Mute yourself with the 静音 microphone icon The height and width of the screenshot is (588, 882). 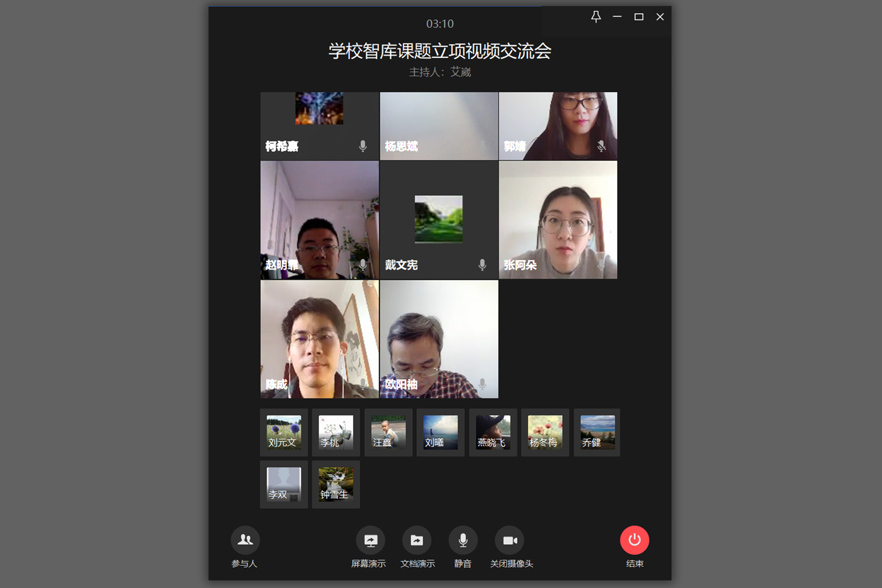463,540
